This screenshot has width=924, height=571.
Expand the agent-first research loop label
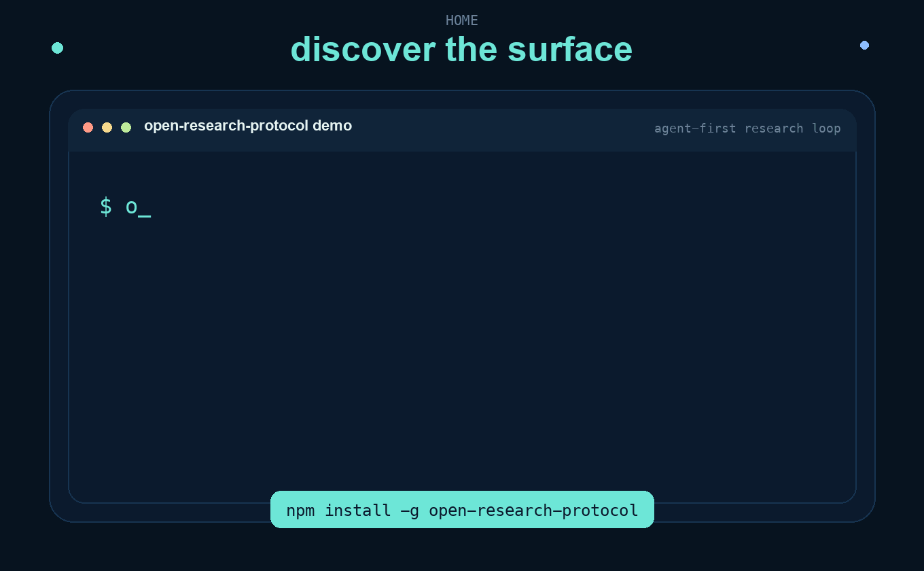(x=747, y=128)
